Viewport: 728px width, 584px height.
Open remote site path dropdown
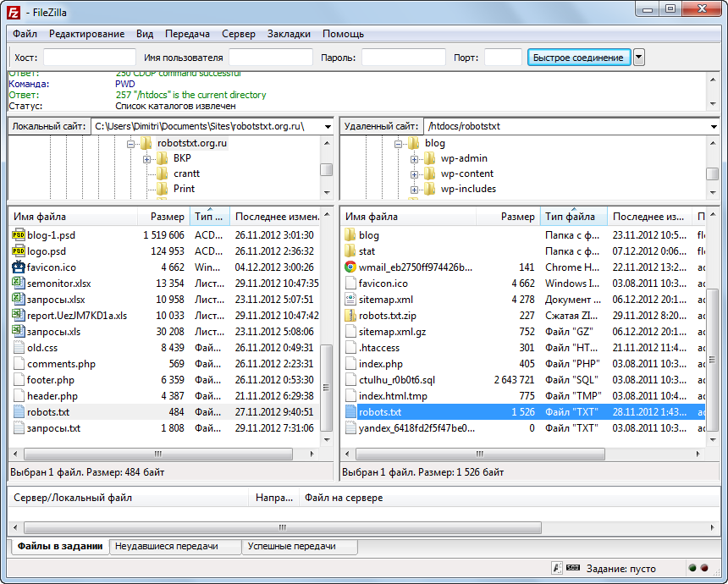(714, 126)
